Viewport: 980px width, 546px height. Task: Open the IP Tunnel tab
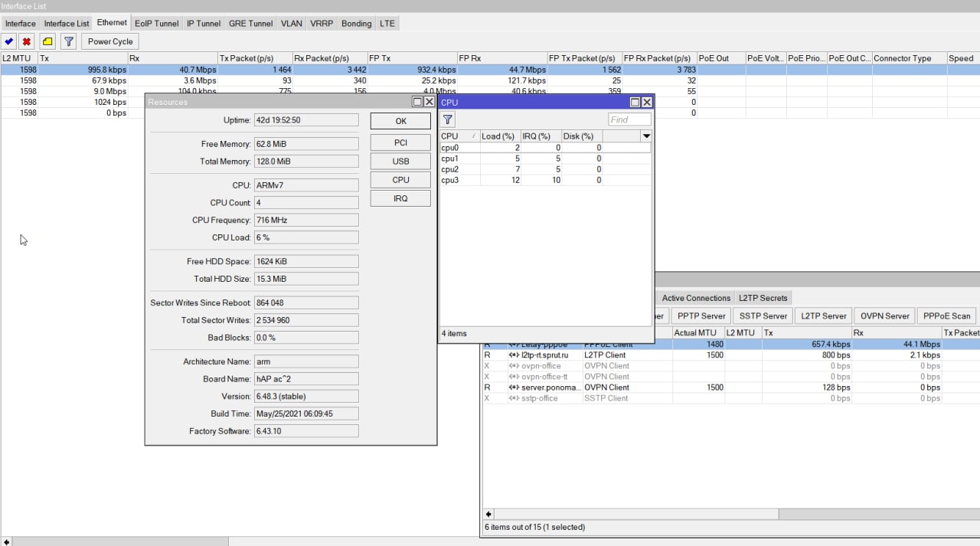pyautogui.click(x=204, y=24)
